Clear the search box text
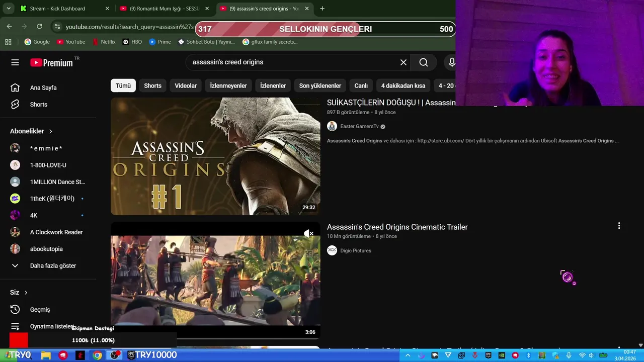This screenshot has height=362, width=644. click(x=403, y=62)
